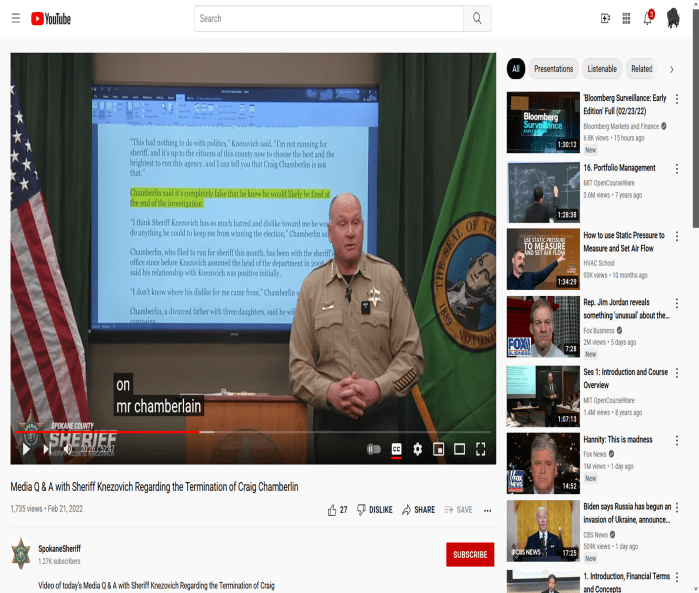
Task: Click the create video icon
Action: click(x=605, y=18)
